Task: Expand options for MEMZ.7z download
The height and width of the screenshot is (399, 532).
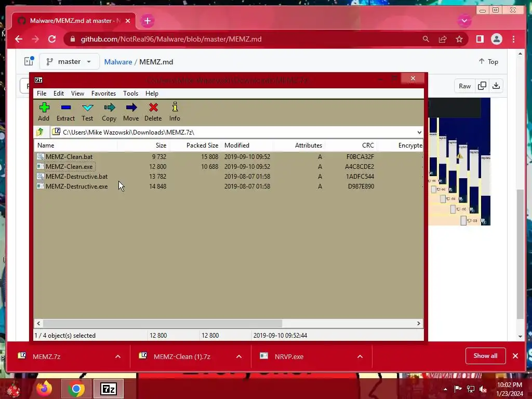Action: tap(118, 356)
